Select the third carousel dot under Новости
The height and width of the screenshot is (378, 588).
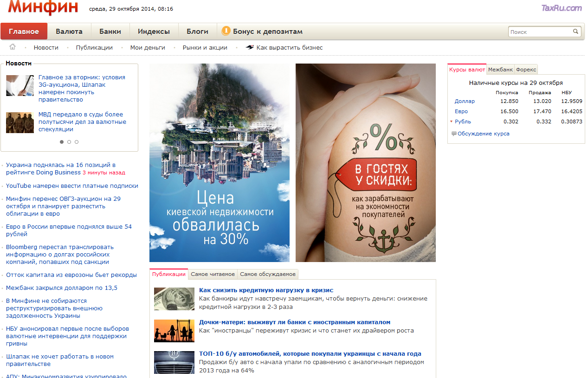pos(77,142)
